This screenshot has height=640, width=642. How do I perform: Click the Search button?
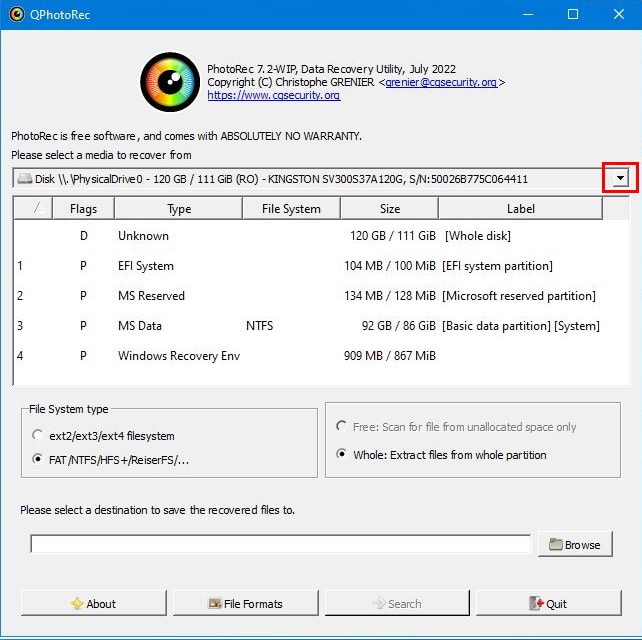click(397, 603)
